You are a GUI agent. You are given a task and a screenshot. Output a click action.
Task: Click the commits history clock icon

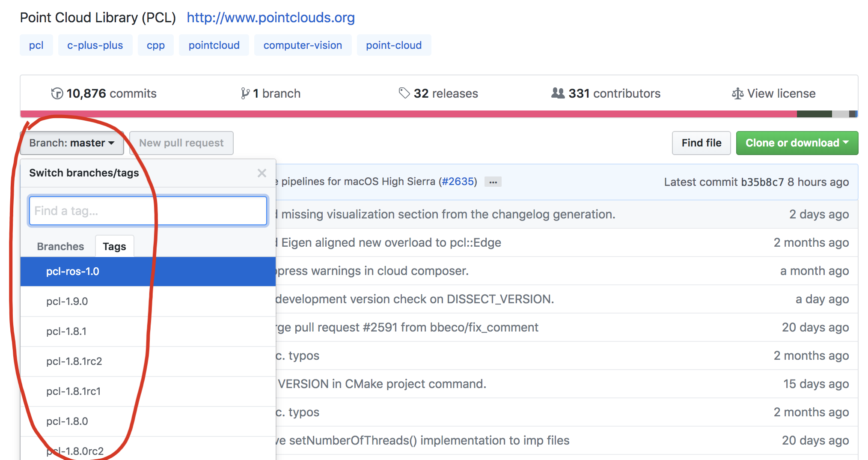pos(57,93)
